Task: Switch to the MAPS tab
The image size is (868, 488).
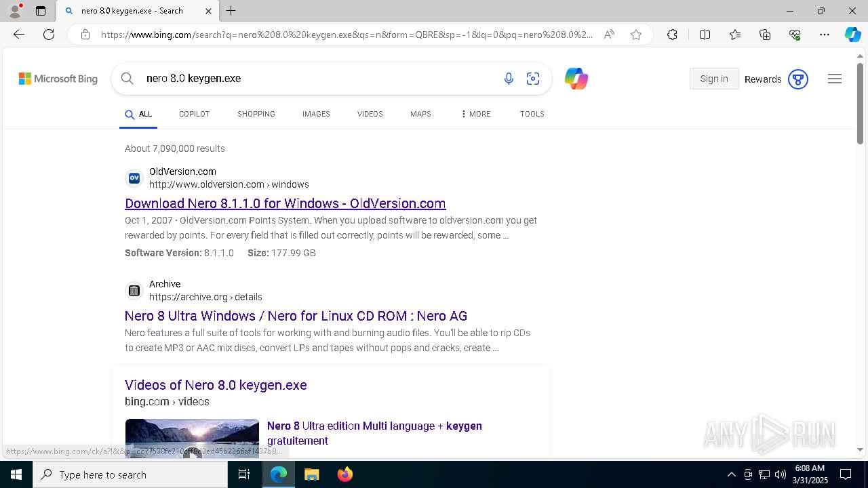Action: pyautogui.click(x=420, y=114)
